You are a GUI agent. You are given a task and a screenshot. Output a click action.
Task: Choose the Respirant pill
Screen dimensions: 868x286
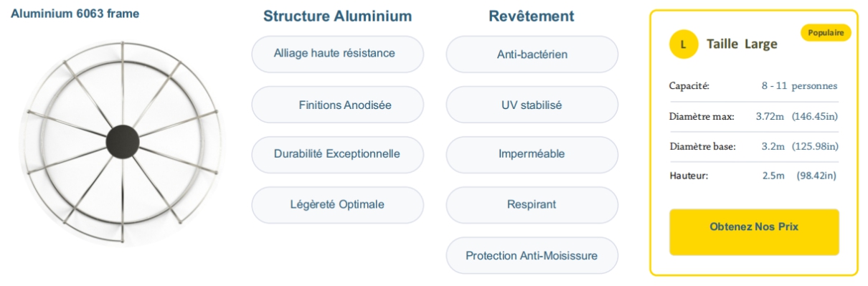(532, 205)
